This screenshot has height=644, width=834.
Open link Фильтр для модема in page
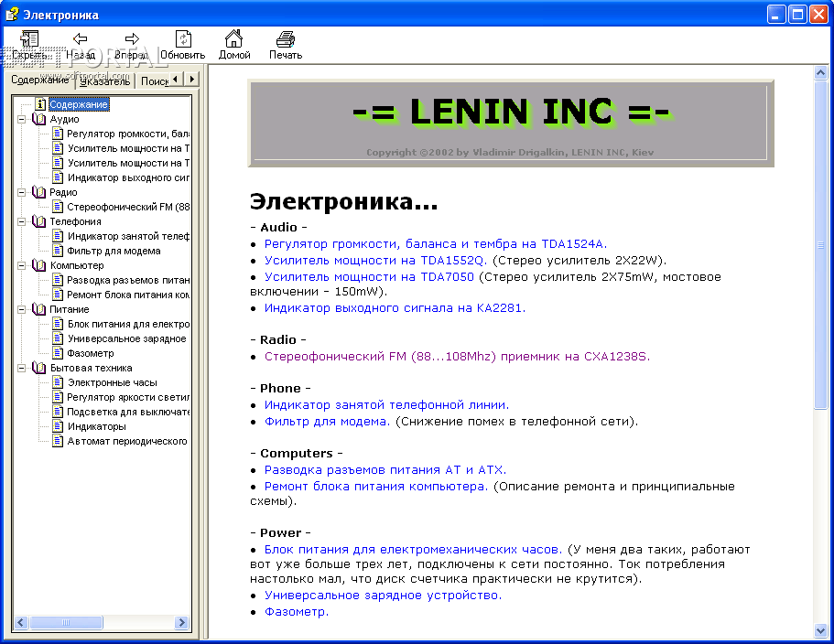point(327,422)
